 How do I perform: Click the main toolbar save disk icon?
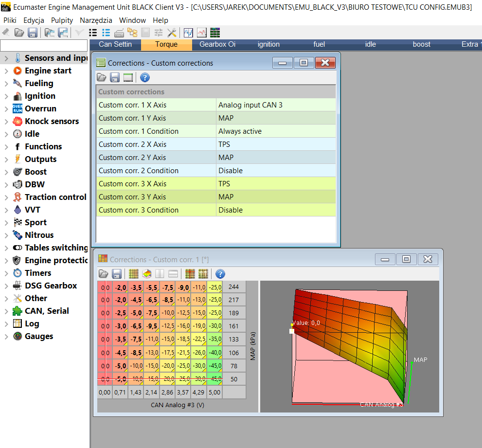(x=33, y=33)
